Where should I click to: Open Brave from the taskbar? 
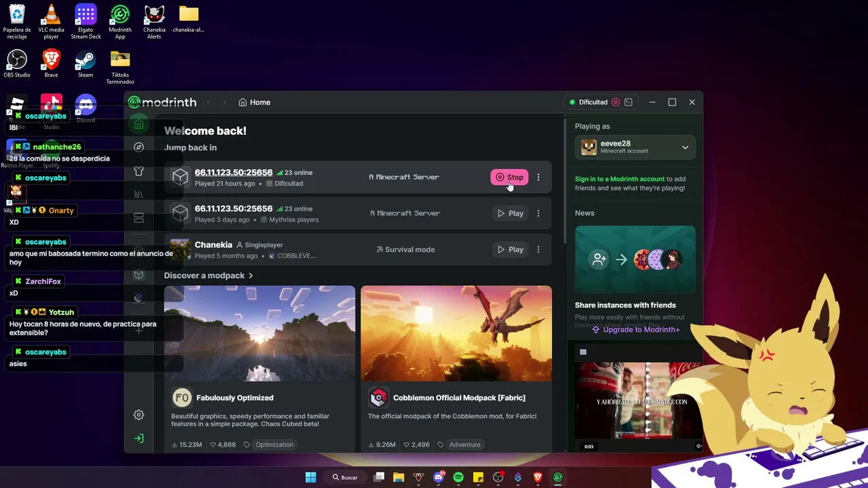tap(538, 477)
